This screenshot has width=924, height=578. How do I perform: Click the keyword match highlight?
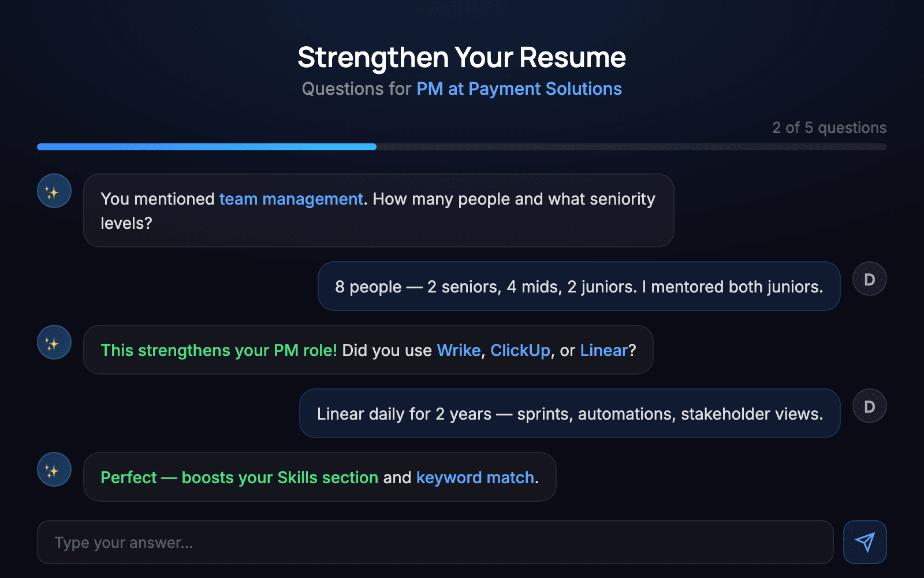(x=474, y=477)
